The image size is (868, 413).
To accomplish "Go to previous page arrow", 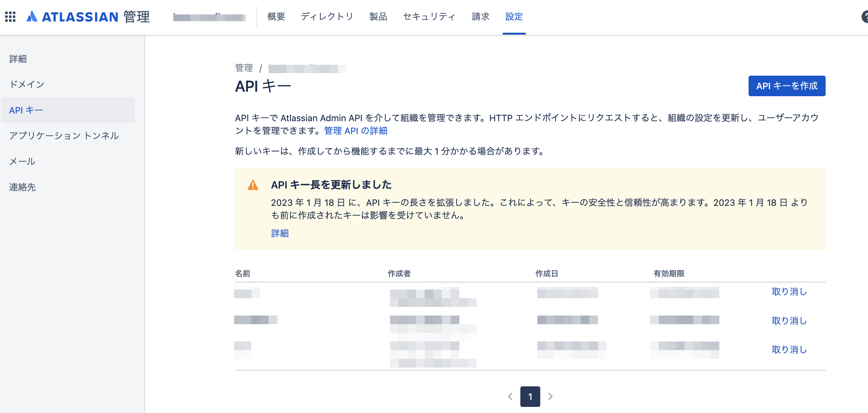I will point(510,397).
